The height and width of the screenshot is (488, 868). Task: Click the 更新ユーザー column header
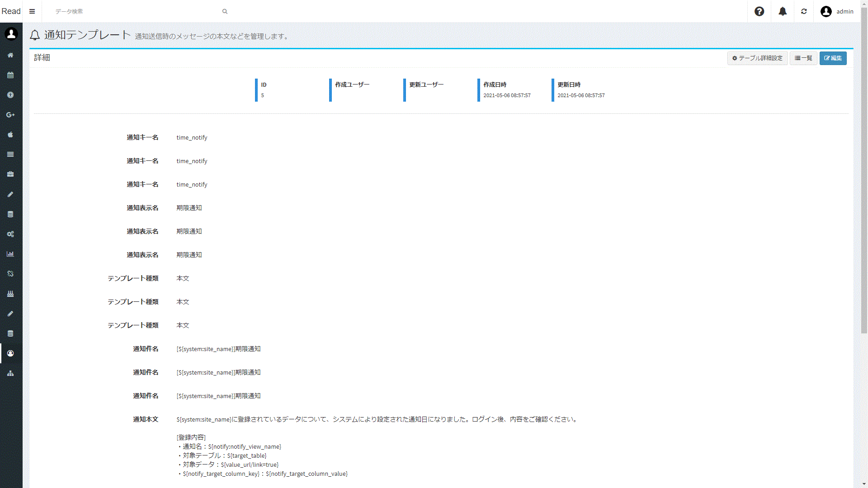(x=426, y=84)
